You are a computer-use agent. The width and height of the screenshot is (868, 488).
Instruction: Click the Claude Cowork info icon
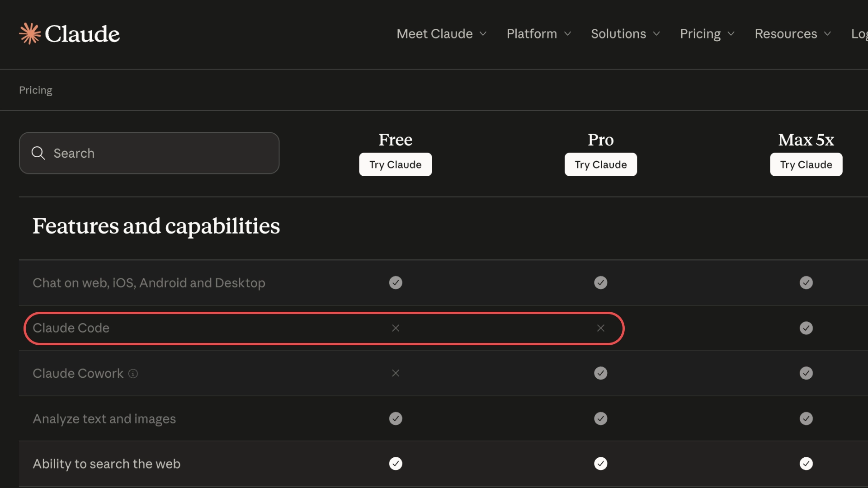(x=133, y=374)
